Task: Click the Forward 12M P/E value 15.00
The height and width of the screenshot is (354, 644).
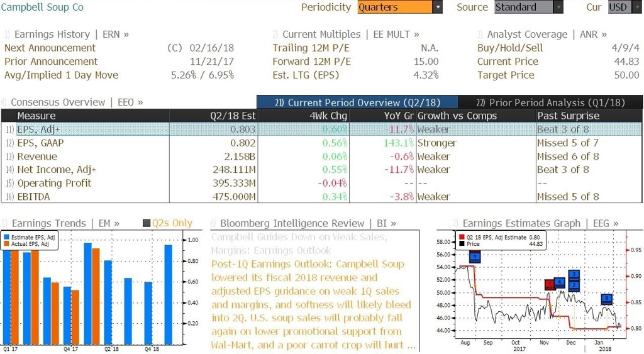Action: click(x=426, y=62)
